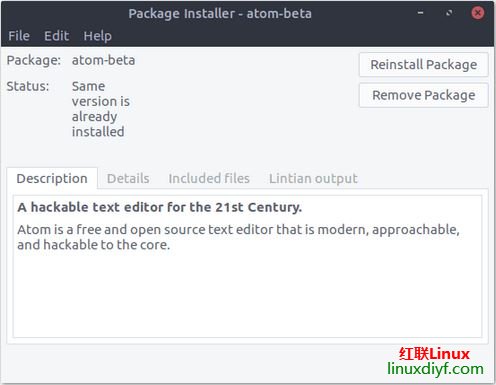496x385 pixels.
Task: Minimize the Package Installer window
Action: click(421, 13)
